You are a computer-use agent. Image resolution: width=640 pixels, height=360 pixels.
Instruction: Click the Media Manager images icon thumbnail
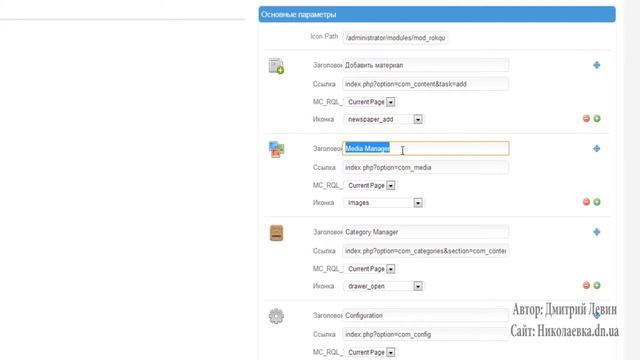(276, 149)
